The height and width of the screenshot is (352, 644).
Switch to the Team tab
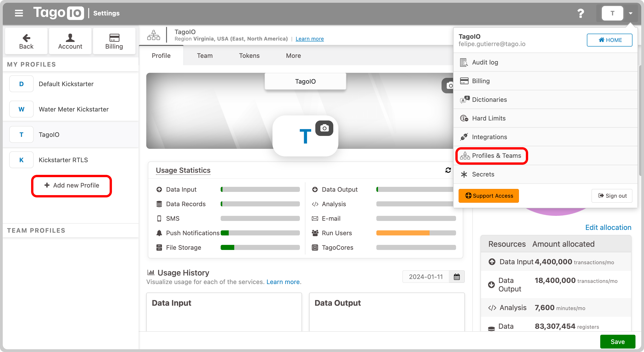pos(205,56)
